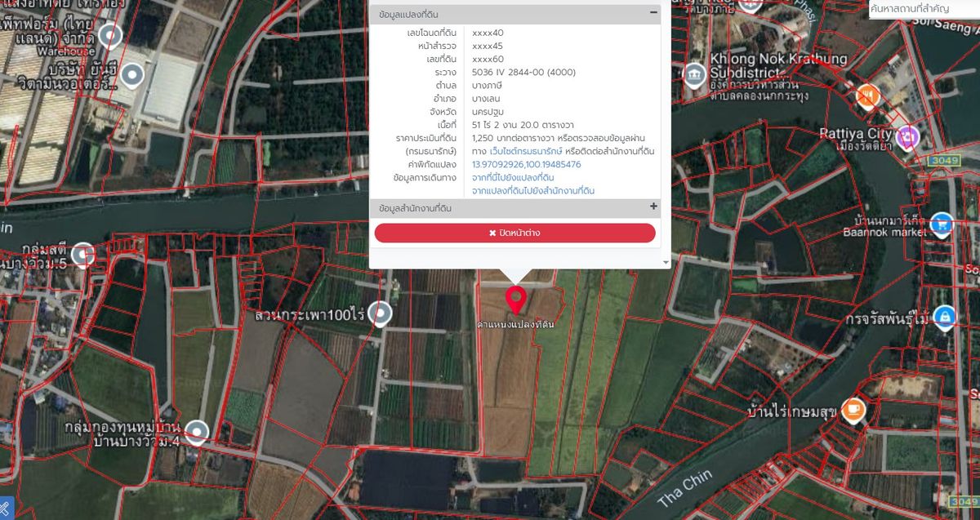Click the ตำแหน่งแปลงที่ดิน label under the red pin
This screenshot has height=520, width=980.
(x=515, y=324)
